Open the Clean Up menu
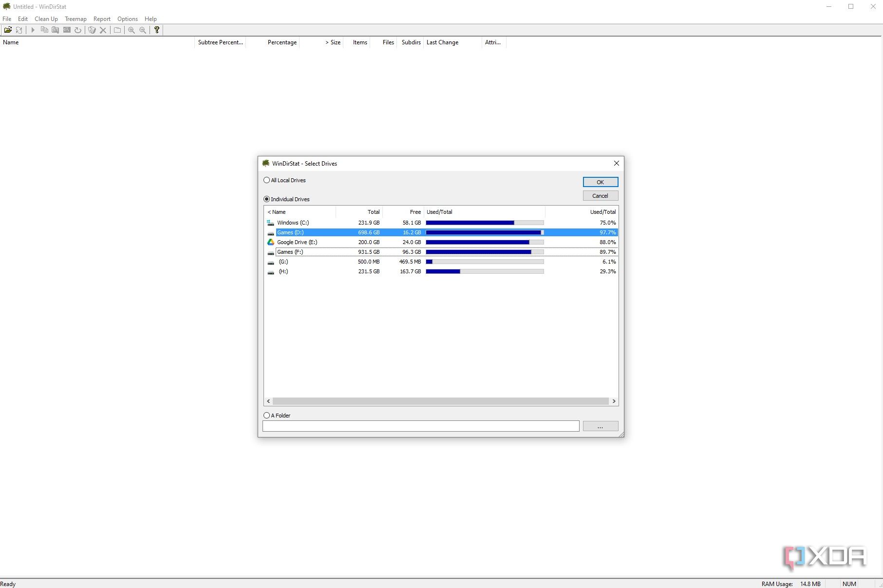This screenshot has height=588, width=883. 46,19
